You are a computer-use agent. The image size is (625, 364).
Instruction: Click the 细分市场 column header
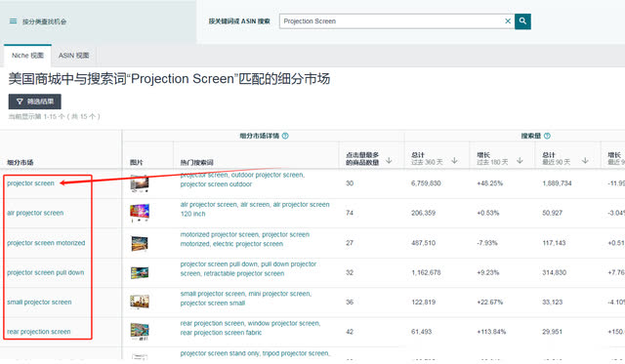tap(21, 163)
